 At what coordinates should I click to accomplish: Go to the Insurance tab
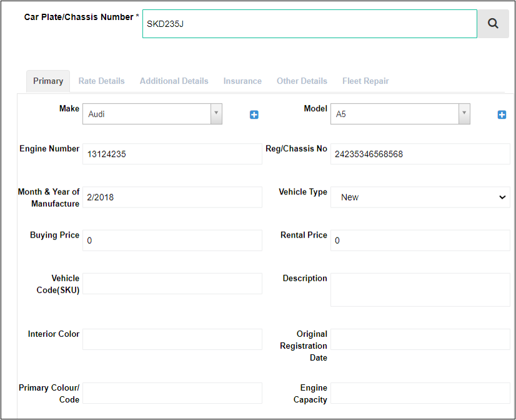(x=242, y=81)
